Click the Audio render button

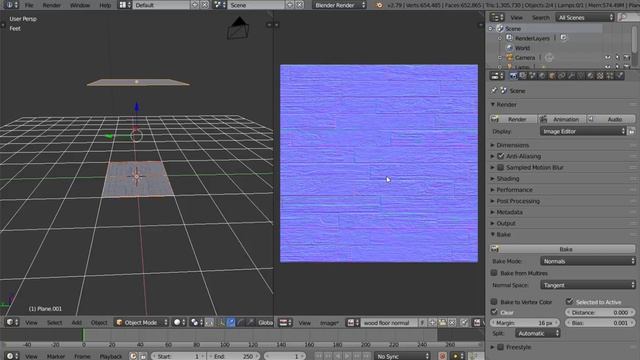[x=611, y=119]
